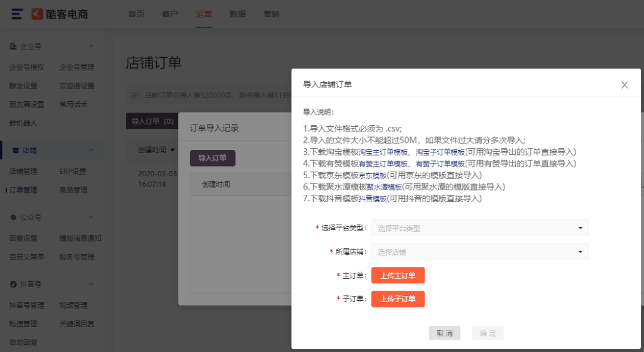Collapse the 店铺 sidebar group

click(x=91, y=150)
